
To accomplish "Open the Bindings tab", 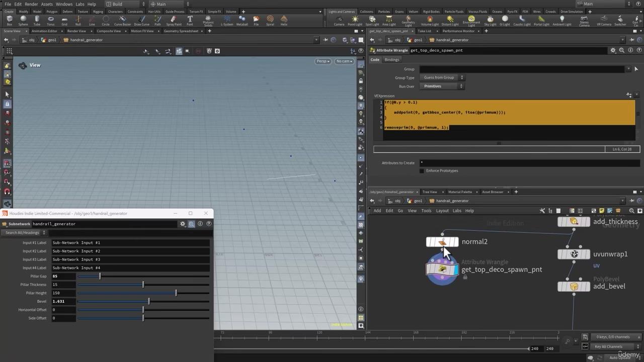I will point(391,60).
